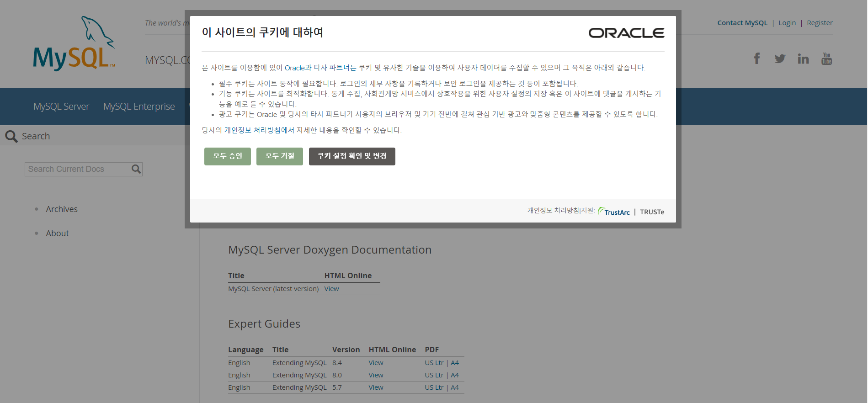Click the MySQL Server Doxygen Documentation heading

click(x=330, y=250)
